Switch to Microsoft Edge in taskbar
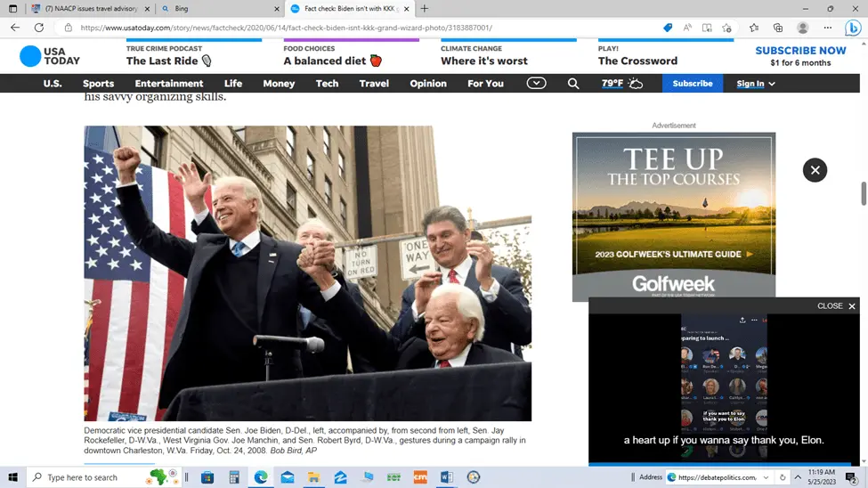 261,477
